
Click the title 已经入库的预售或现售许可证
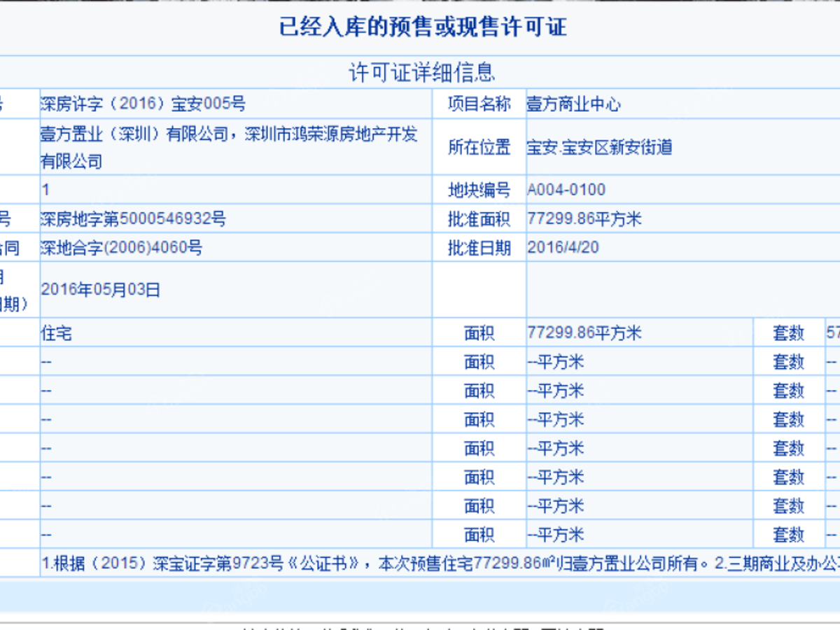(423, 27)
